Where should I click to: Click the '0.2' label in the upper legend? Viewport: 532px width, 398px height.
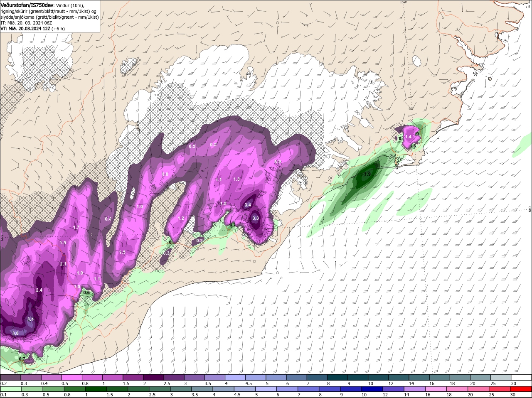click(x=3, y=383)
